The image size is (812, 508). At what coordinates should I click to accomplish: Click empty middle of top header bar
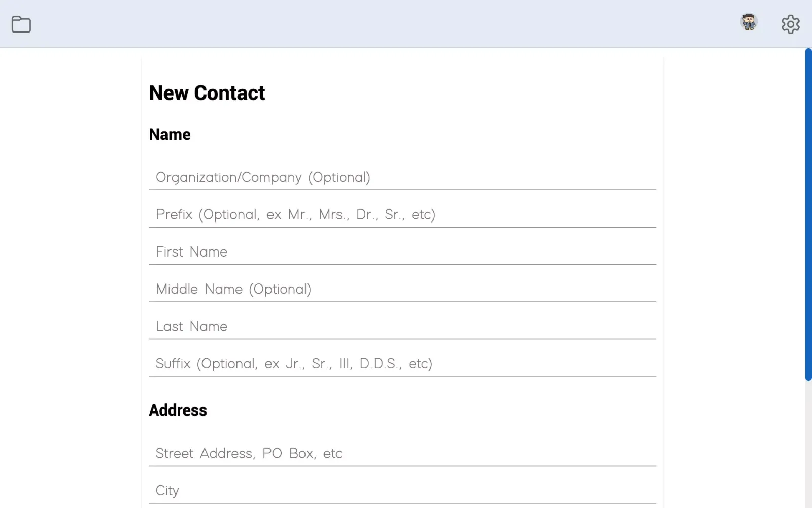coord(386,24)
